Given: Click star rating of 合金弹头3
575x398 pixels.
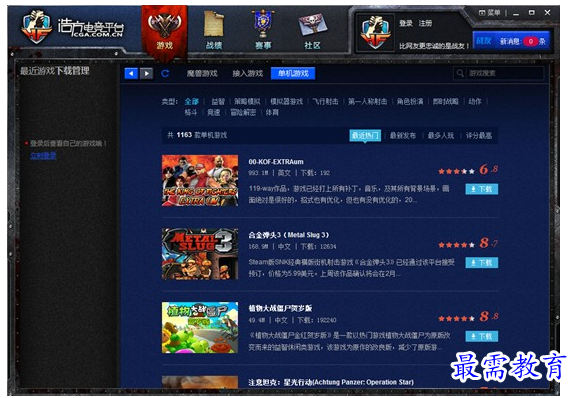Looking at the screenshot, I should pyautogui.click(x=457, y=245).
